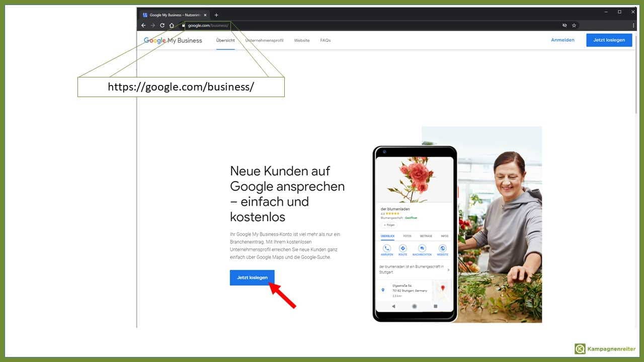Click the browser forward arrow
644x362 pixels.
click(x=153, y=25)
